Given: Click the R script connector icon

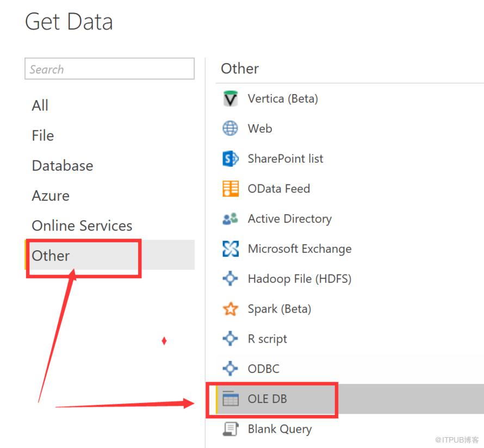Looking at the screenshot, I should click(x=230, y=339).
